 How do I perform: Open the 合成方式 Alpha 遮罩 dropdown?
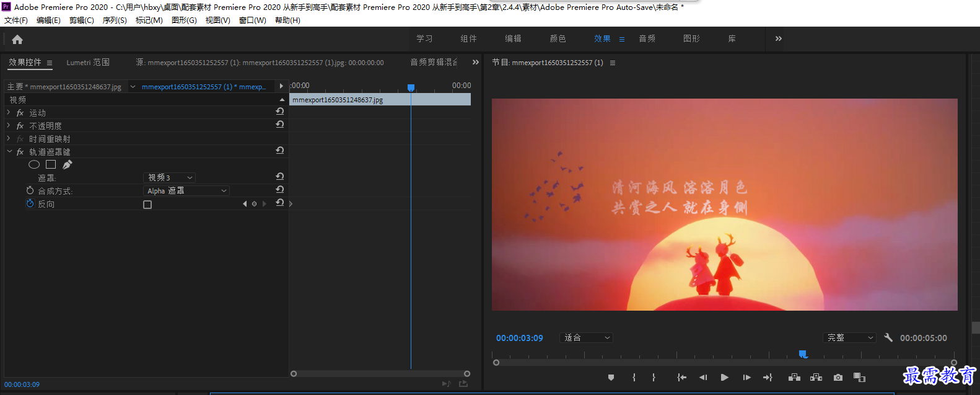(186, 191)
